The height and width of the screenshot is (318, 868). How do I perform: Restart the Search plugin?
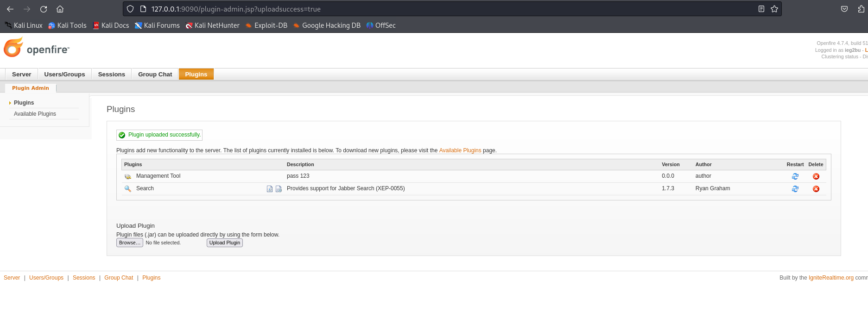pyautogui.click(x=795, y=189)
